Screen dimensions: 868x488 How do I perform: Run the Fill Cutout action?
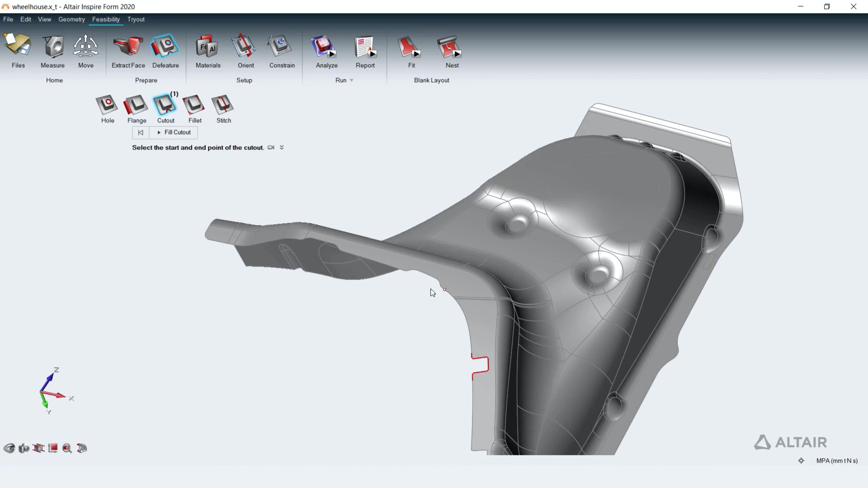173,132
